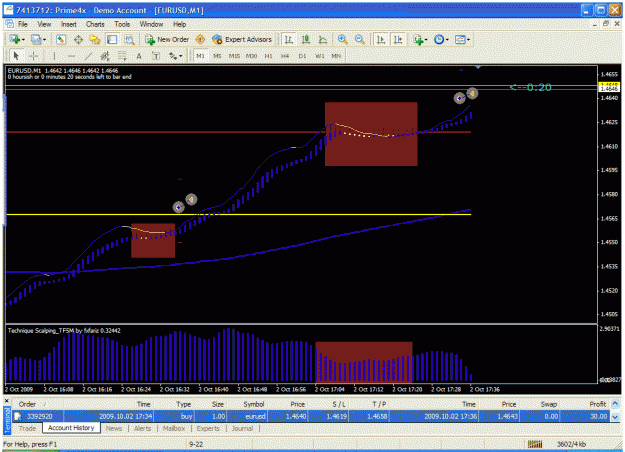Expand the new chart dropdown arrow
Viewport: 625px width, 452px height.
(x=23, y=40)
